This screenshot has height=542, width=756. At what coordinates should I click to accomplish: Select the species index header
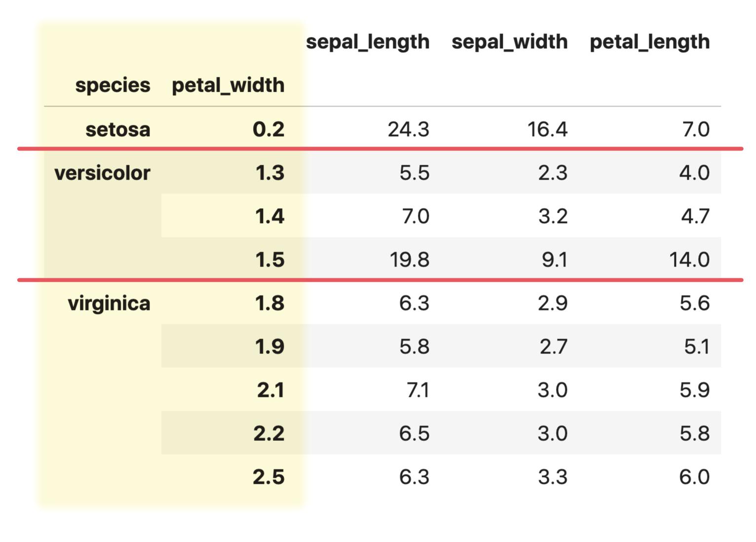pyautogui.click(x=113, y=86)
